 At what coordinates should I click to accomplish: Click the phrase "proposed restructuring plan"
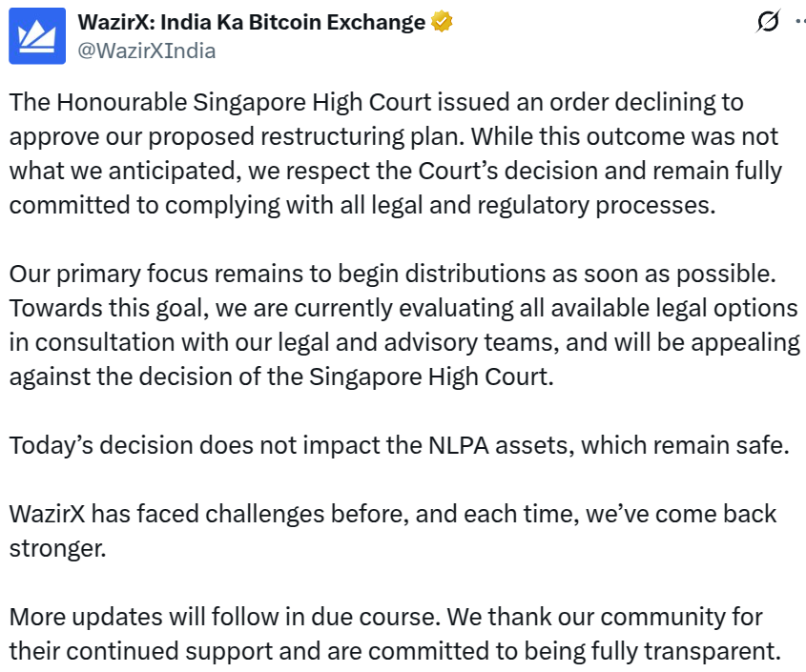pyautogui.click(x=277, y=135)
